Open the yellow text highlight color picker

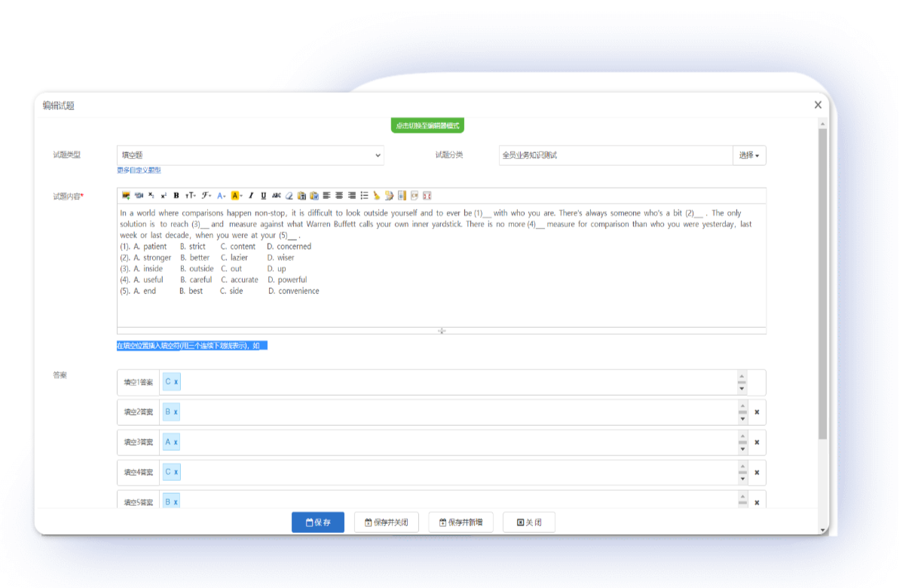pos(237,196)
